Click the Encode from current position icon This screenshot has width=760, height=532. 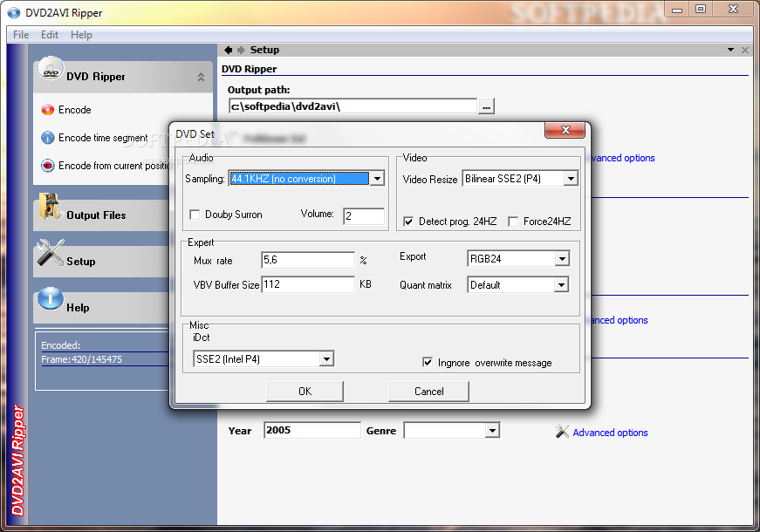47,166
